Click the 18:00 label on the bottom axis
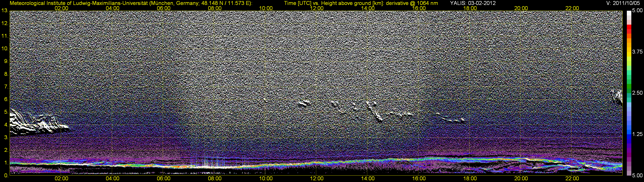This screenshot has width=644, height=182. click(x=470, y=179)
